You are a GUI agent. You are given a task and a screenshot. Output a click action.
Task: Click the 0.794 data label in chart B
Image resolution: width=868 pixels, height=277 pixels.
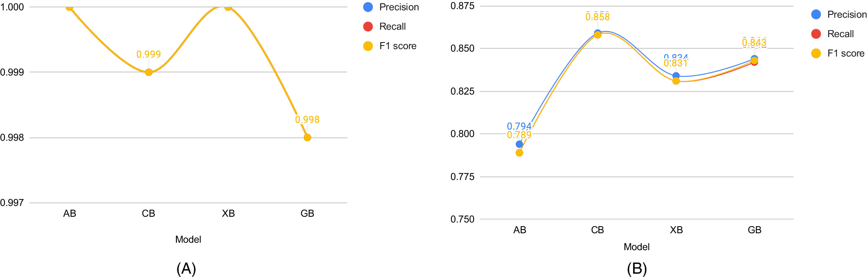[519, 126]
